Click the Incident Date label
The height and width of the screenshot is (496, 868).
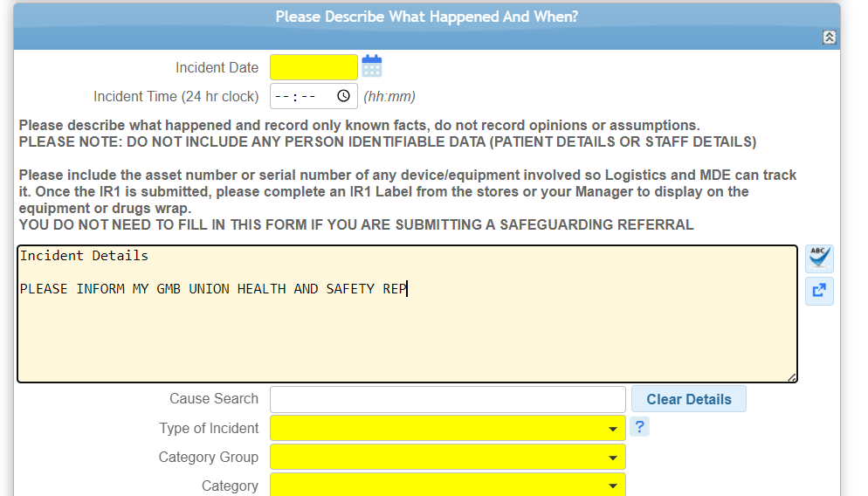(x=217, y=67)
